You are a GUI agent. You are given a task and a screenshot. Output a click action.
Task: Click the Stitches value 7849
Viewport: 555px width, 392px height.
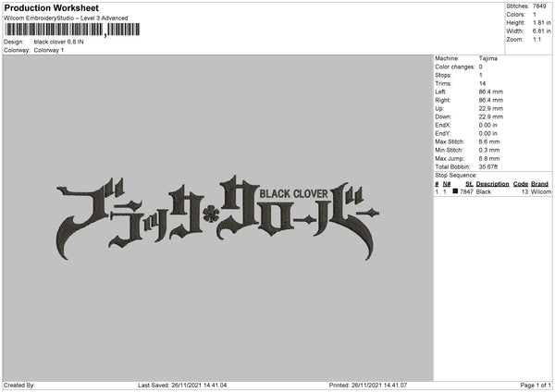(539, 6)
